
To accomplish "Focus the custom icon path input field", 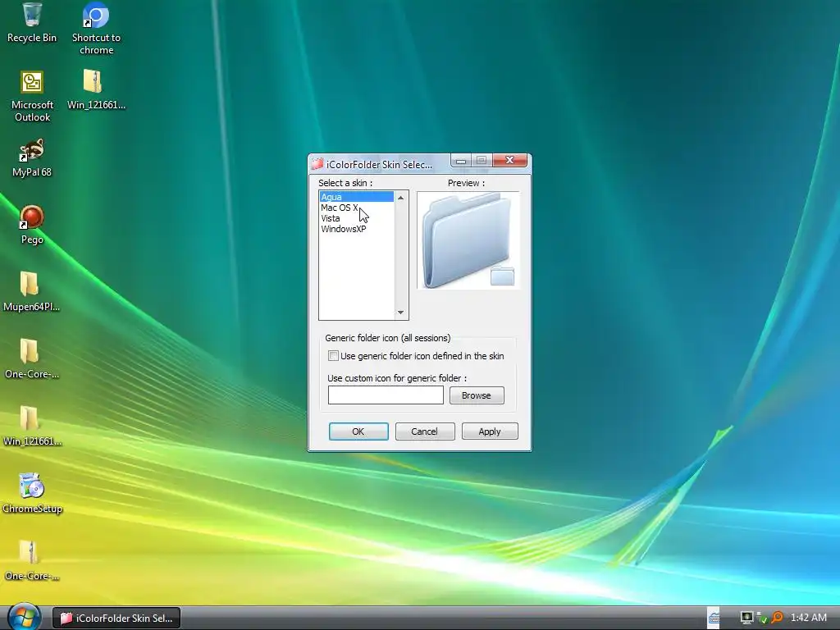I will [x=386, y=395].
